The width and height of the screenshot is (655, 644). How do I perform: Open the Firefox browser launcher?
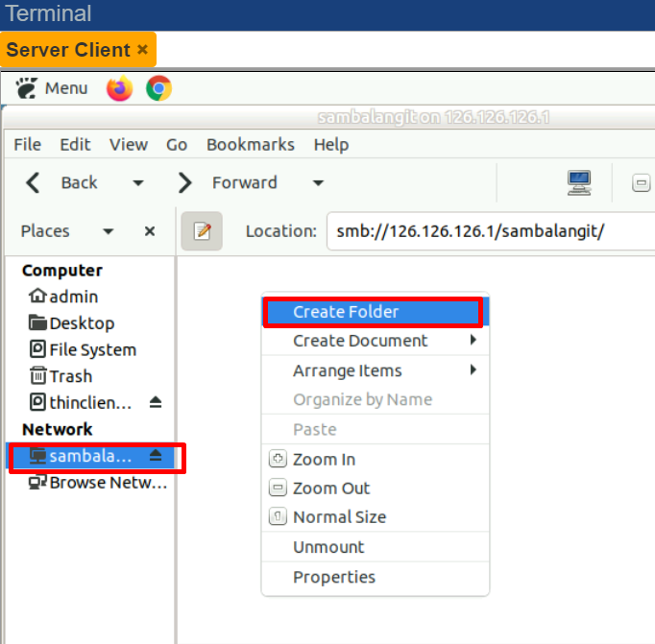coord(119,88)
